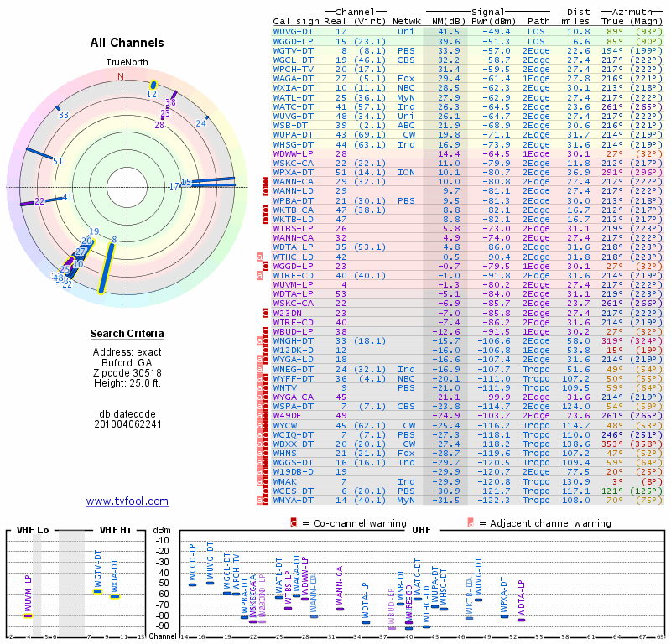The width and height of the screenshot is (671, 644).
Task: Click channel 33 marker on the radar plot
Action: tap(58, 111)
